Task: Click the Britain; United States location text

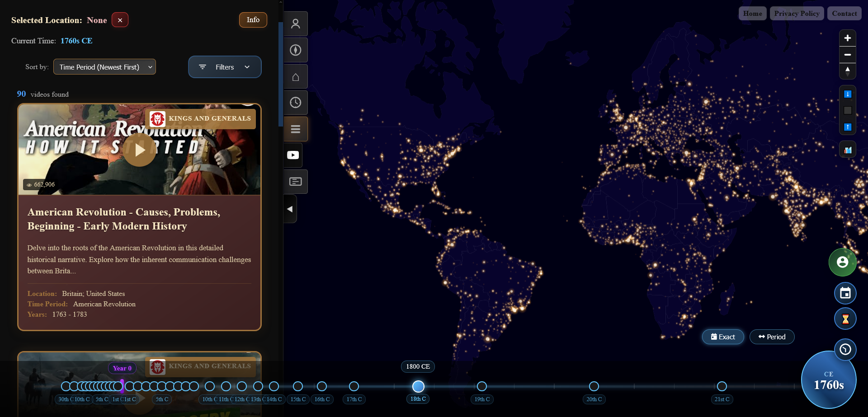Action: [x=94, y=294]
